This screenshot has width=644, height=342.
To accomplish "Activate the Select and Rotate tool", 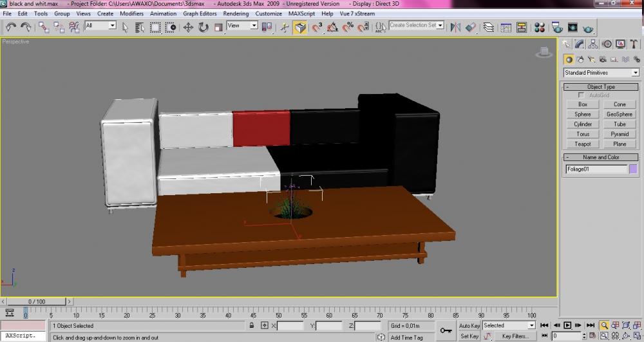I will 204,27.
